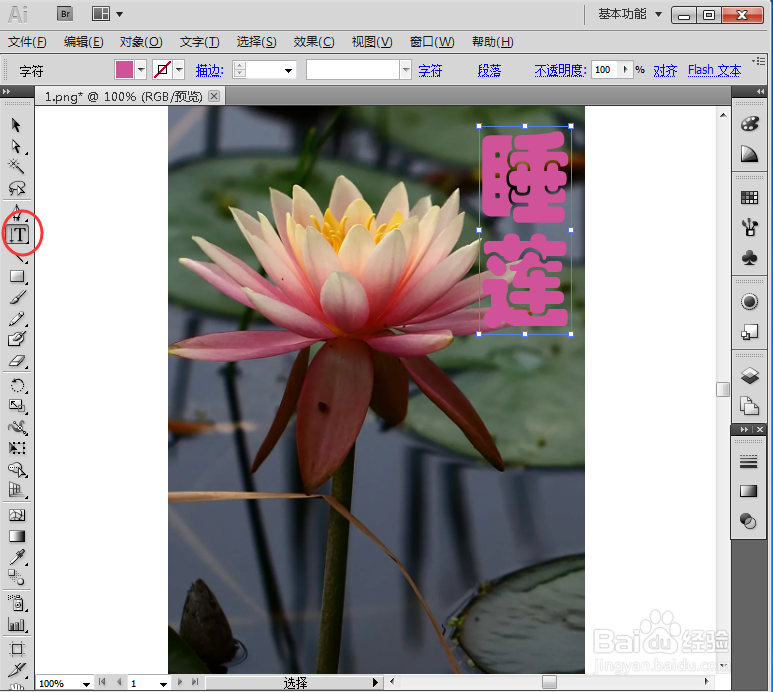This screenshot has width=773, height=692.
Task: Open the Brushes panel
Action: point(749,227)
